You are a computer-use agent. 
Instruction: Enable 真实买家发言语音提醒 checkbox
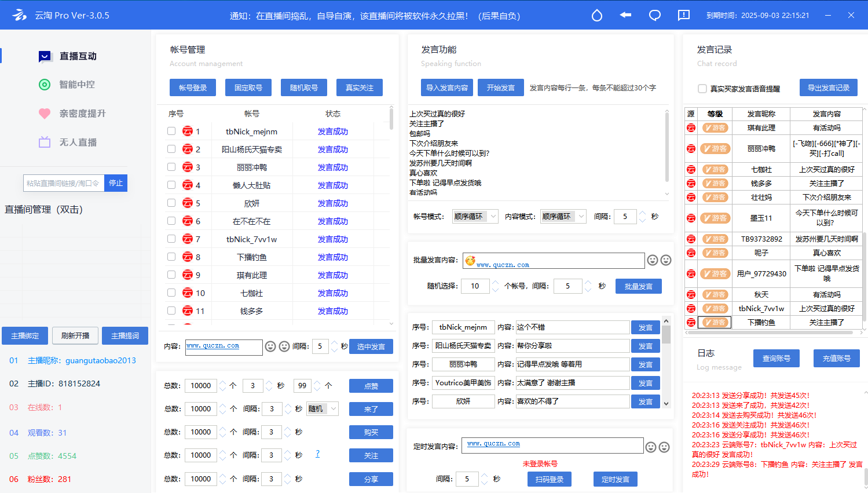coord(702,89)
